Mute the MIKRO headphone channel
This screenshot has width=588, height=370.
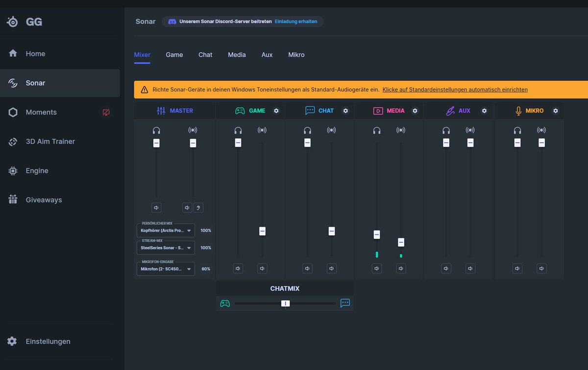click(x=517, y=268)
